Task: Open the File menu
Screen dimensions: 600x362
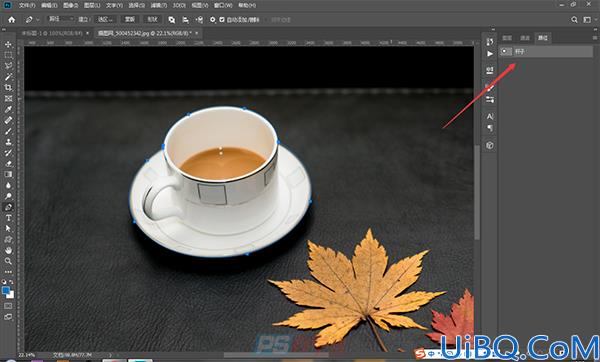Action: point(27,5)
